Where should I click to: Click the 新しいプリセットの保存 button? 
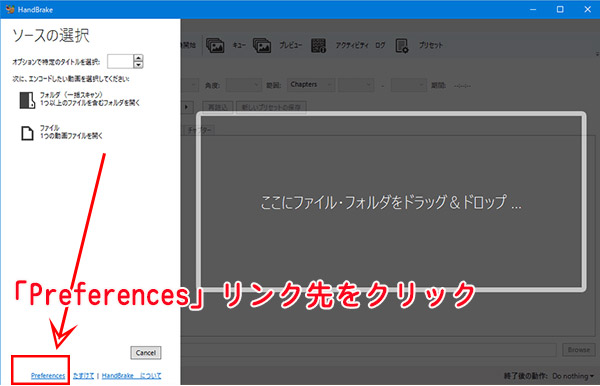click(271, 107)
